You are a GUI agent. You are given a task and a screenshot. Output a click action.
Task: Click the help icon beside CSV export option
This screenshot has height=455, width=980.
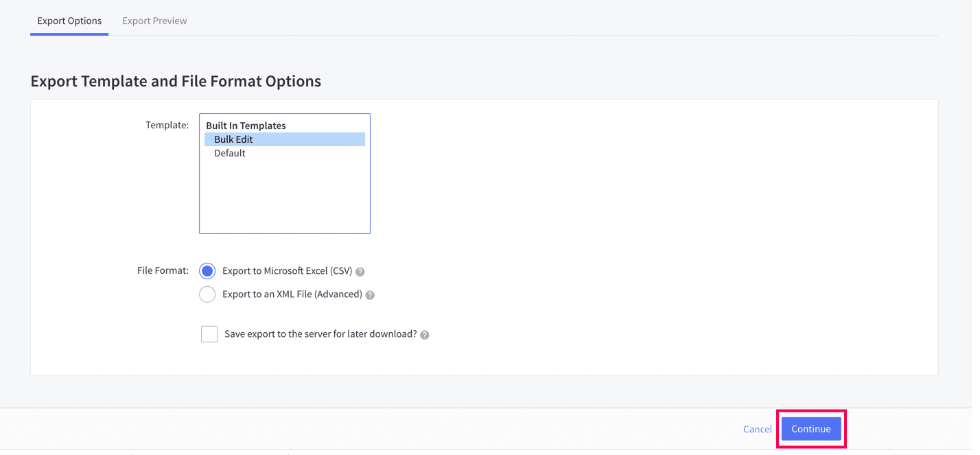[x=360, y=272]
